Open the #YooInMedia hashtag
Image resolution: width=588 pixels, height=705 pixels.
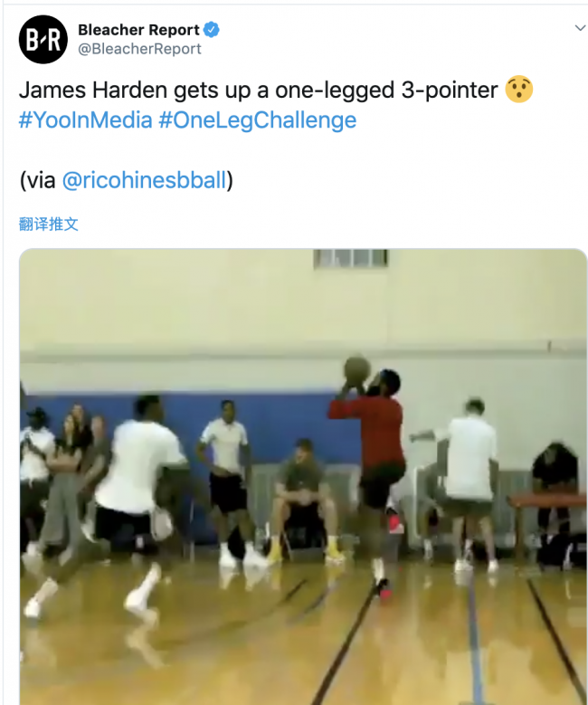point(85,120)
